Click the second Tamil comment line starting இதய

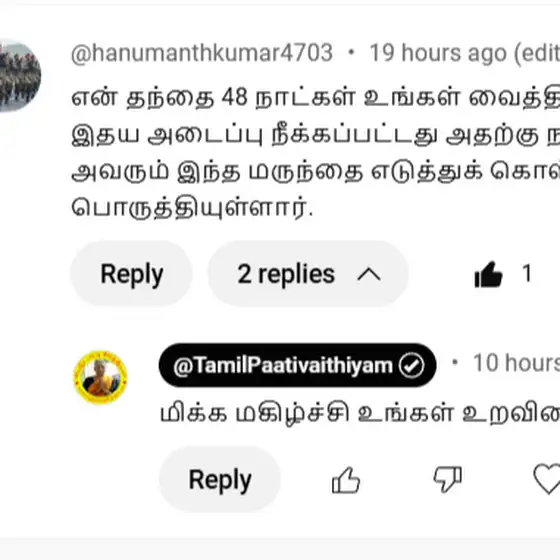(x=315, y=136)
